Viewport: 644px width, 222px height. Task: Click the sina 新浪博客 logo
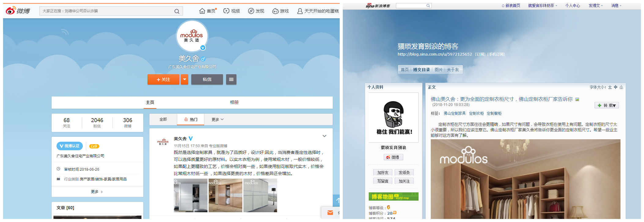point(378,5)
